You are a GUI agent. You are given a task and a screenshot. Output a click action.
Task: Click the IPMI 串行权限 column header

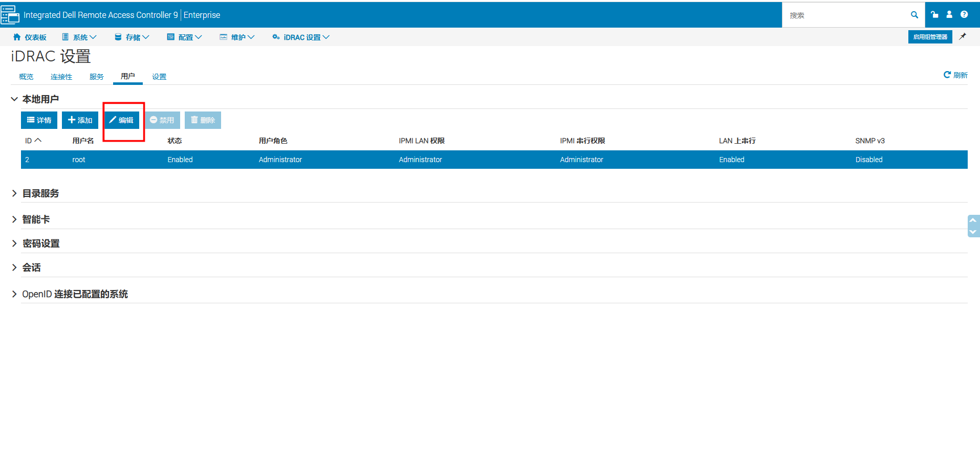582,141
